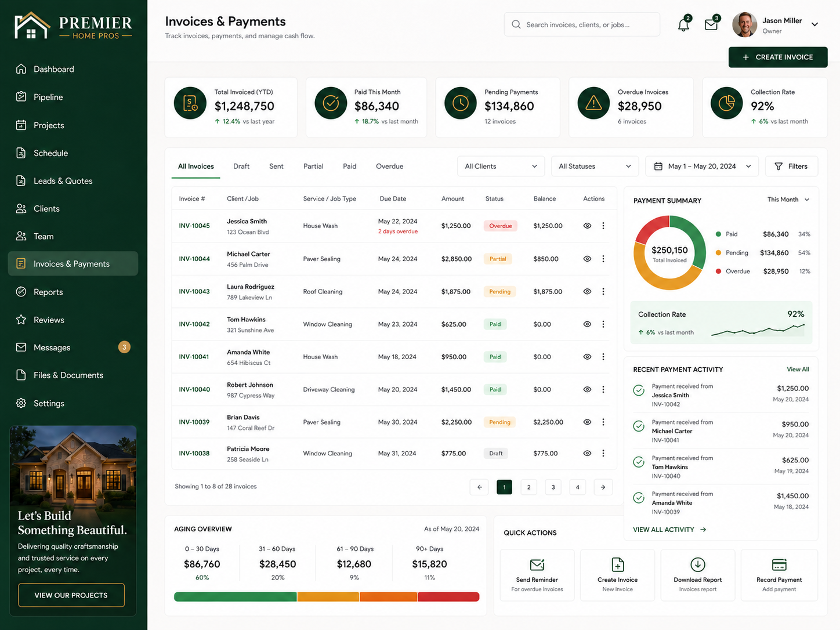Open more actions for INV-10040

click(x=603, y=389)
